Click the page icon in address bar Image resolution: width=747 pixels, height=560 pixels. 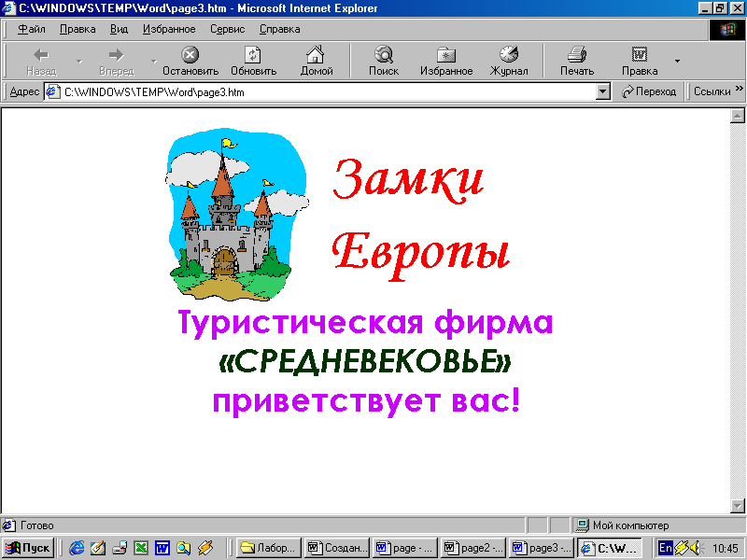[x=52, y=91]
